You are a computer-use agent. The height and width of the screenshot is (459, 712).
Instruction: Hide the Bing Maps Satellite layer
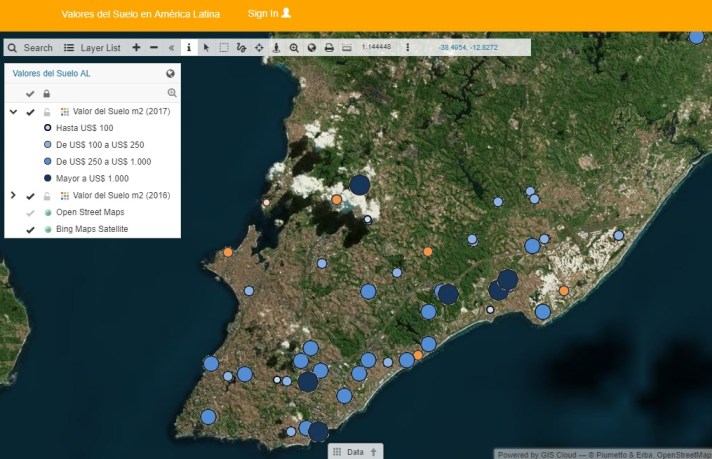[31, 229]
